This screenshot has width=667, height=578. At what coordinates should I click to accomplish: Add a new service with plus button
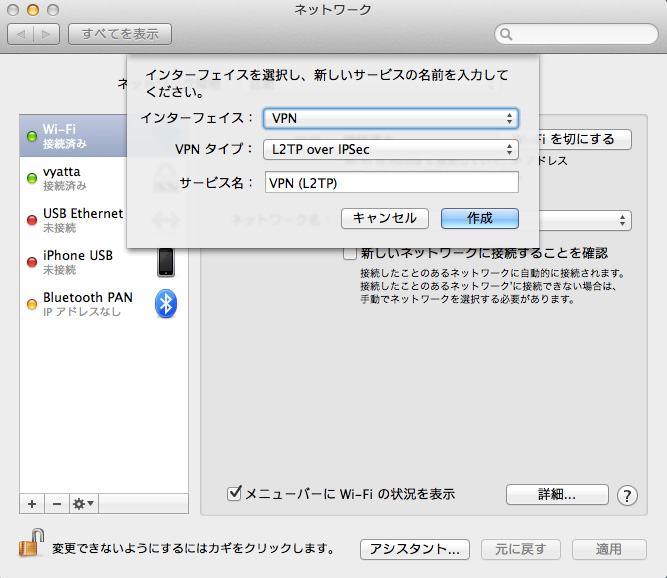coord(31,503)
